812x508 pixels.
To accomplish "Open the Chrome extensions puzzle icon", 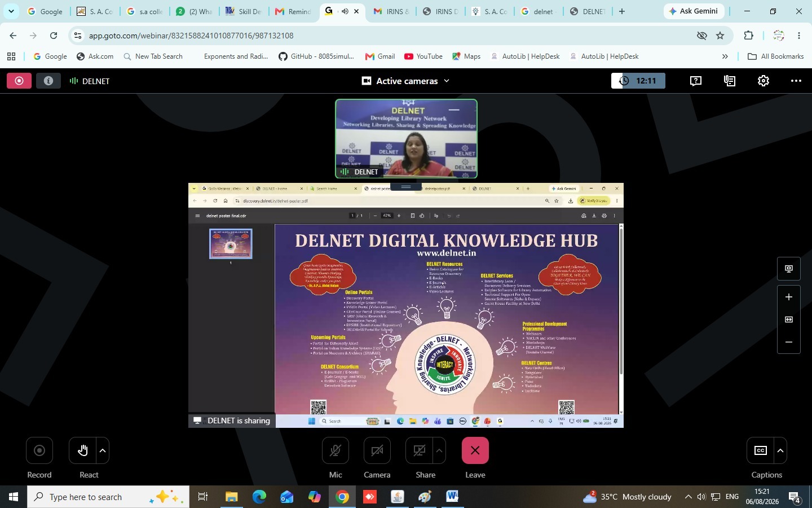I will (748, 36).
